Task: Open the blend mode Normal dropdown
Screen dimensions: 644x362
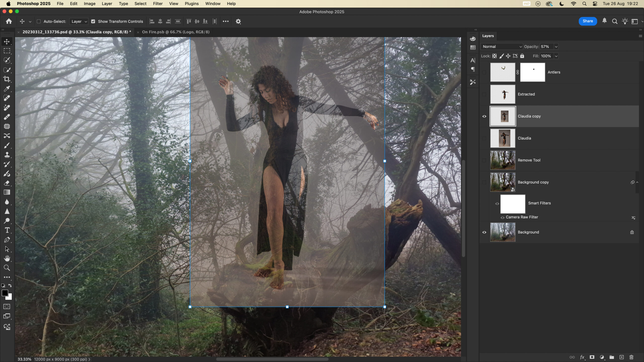Action: pos(502,47)
